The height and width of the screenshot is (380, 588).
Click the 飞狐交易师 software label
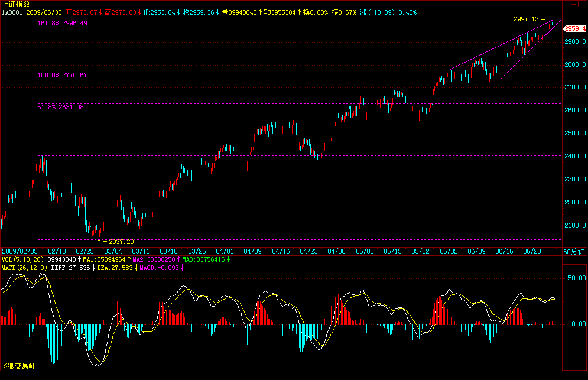[x=18, y=366]
